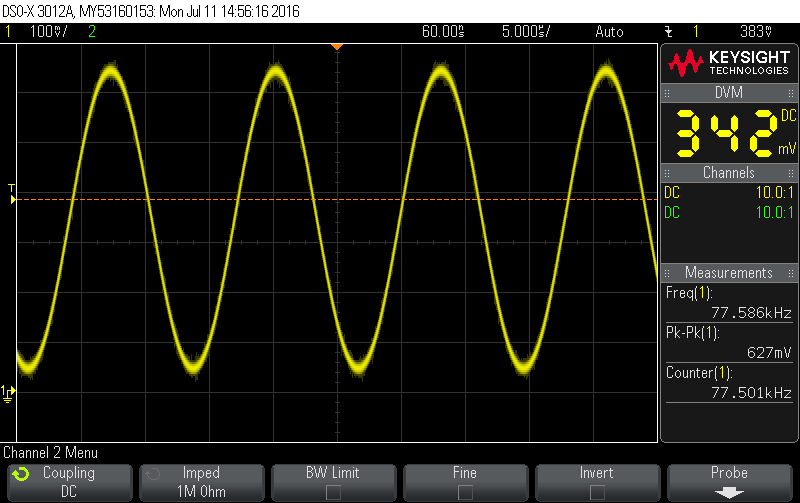Click the trigger source 1 indicator

(x=695, y=32)
